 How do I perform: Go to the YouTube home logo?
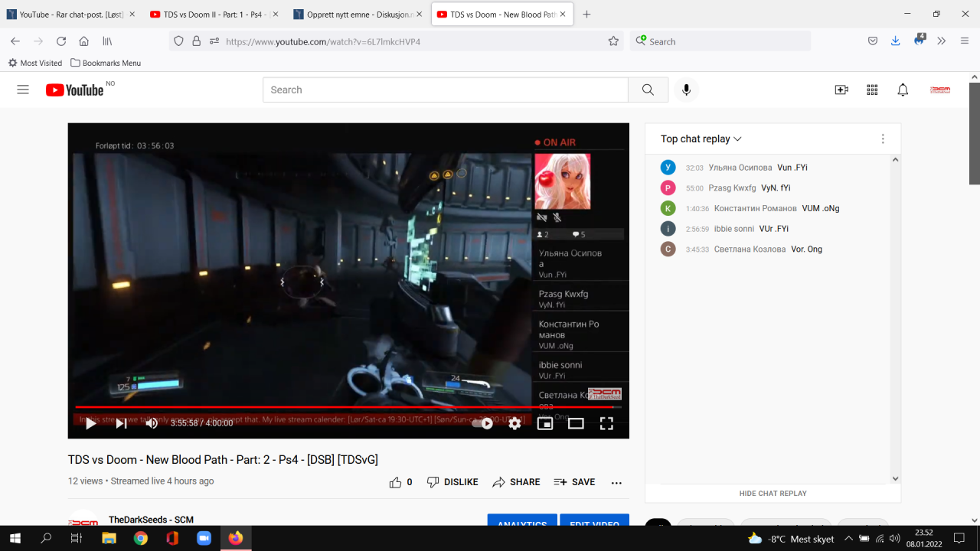pyautogui.click(x=75, y=90)
